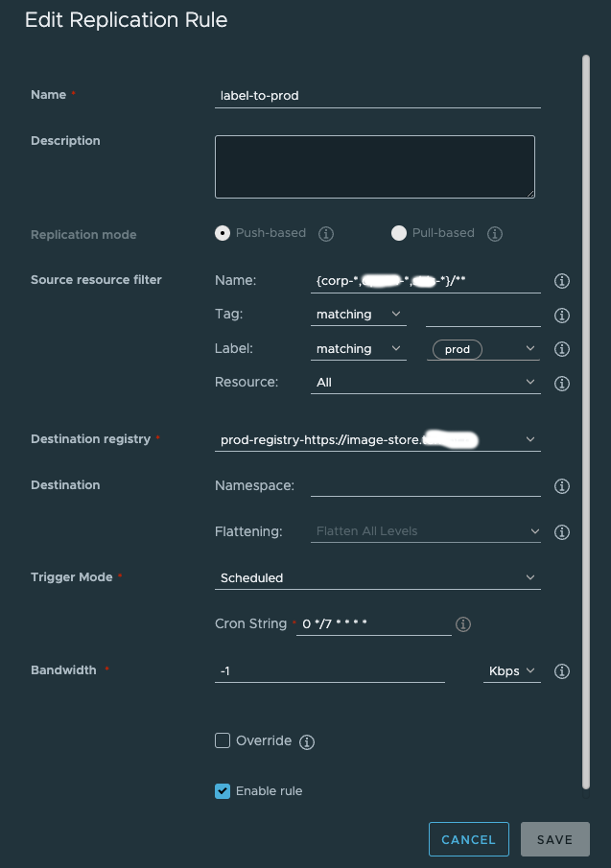Show info for Cron String
Screen dimensions: 611x868
(x=463, y=624)
